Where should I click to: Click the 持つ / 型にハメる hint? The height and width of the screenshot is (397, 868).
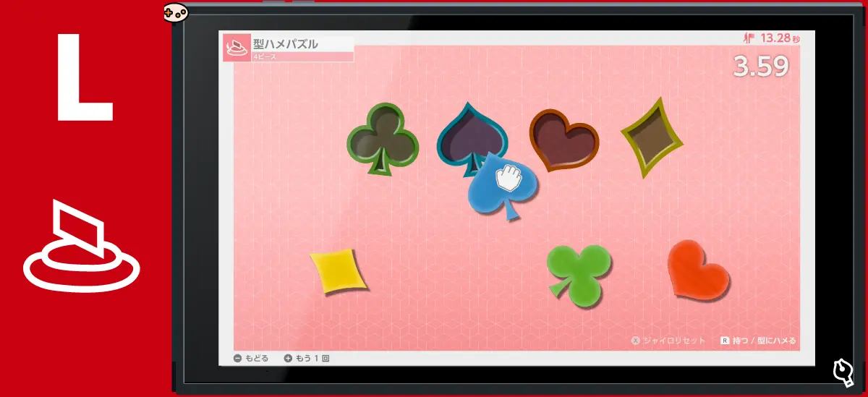pos(758,341)
